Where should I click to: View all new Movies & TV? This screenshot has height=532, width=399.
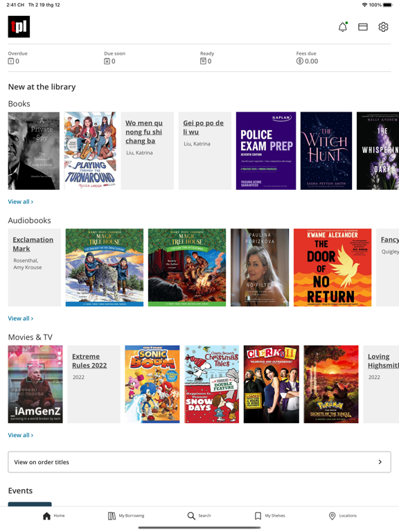point(20,435)
